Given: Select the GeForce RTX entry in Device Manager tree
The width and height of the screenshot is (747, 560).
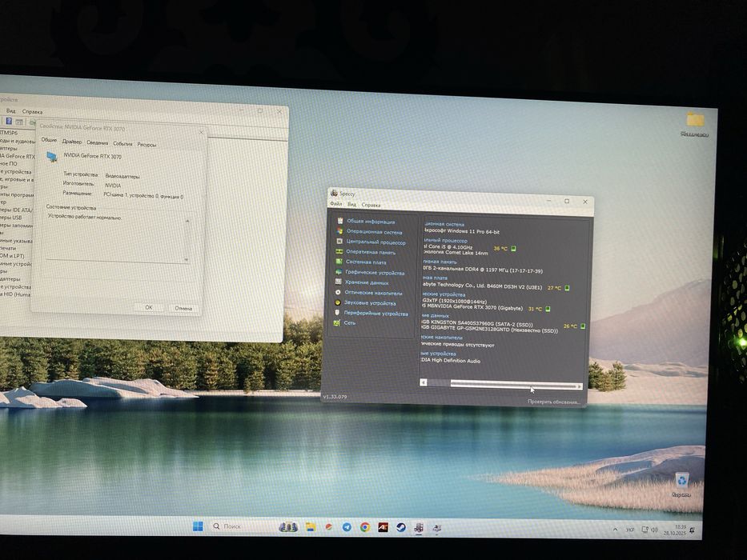Looking at the screenshot, I should click(x=17, y=156).
